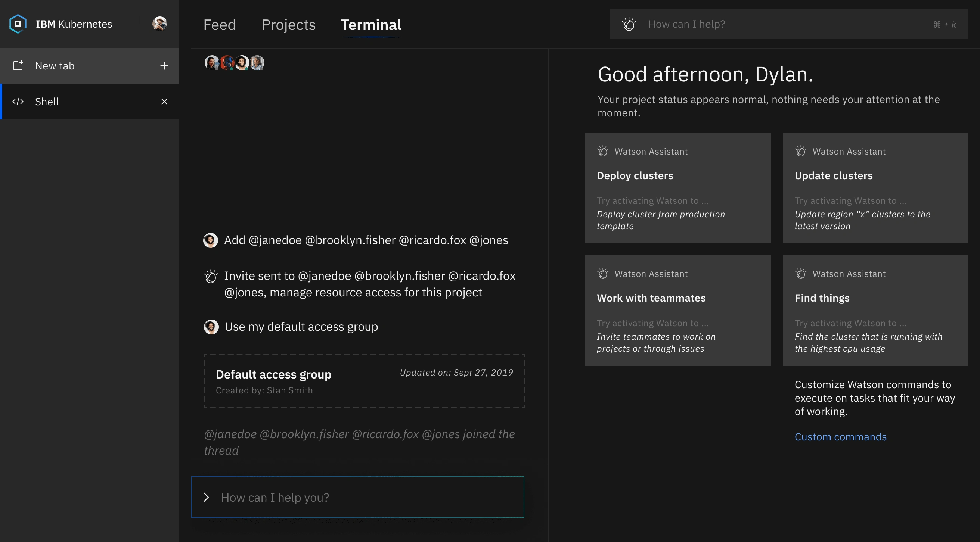Screen dimensions: 980x542
Task: Click first participant avatar in thread header
Action: [x=211, y=63]
